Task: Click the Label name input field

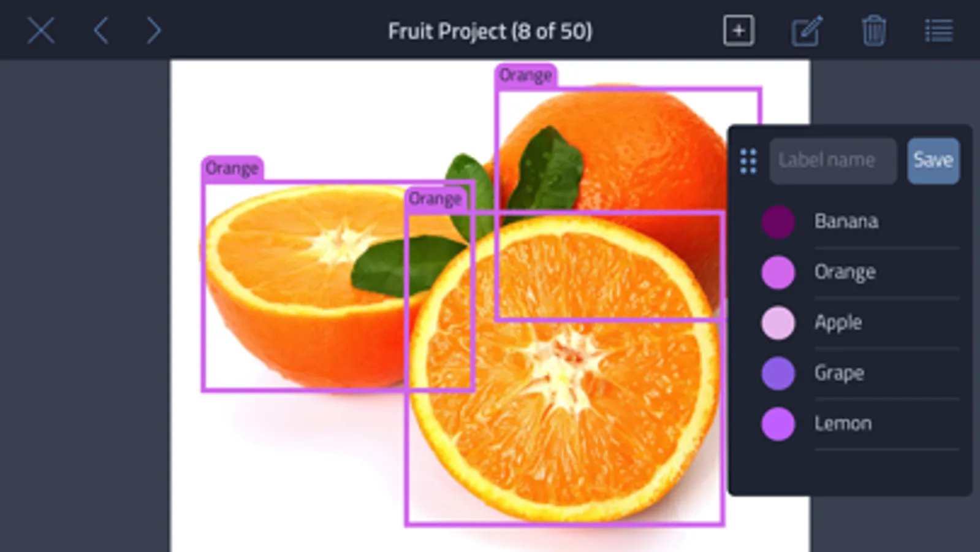Action: pos(833,161)
